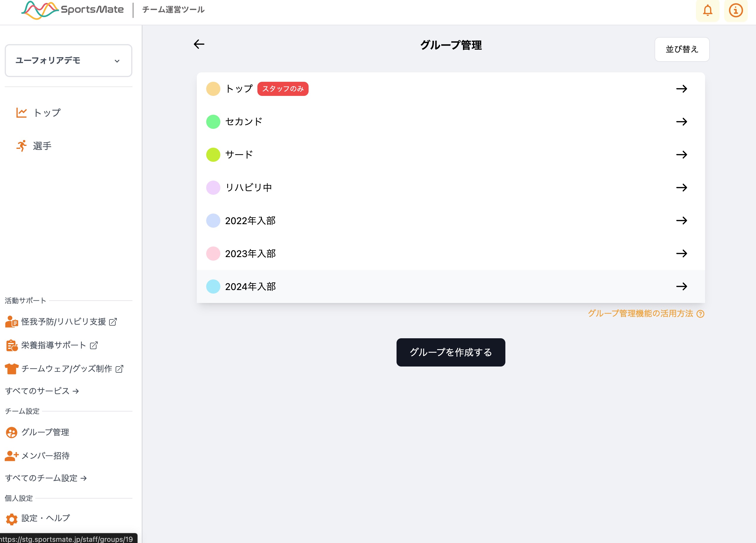The height and width of the screenshot is (543, 756).
Task: Expand the ユーフォリアデモ team dropdown
Action: point(68,61)
